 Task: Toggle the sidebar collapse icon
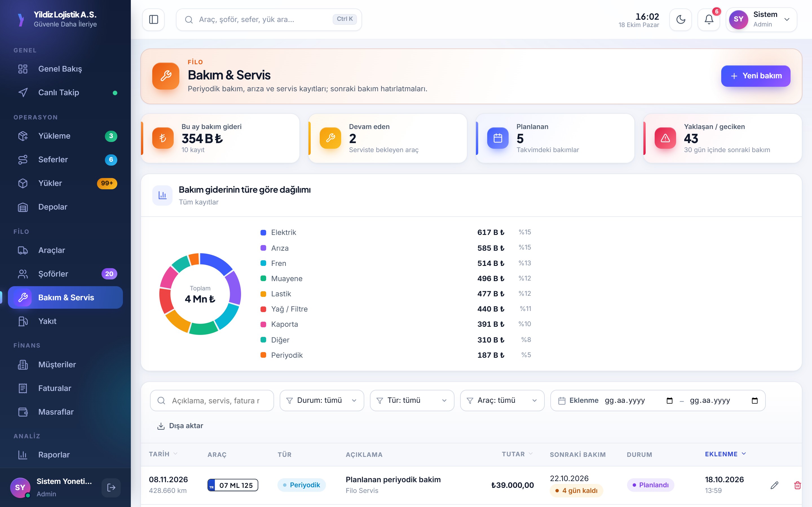[x=153, y=19]
